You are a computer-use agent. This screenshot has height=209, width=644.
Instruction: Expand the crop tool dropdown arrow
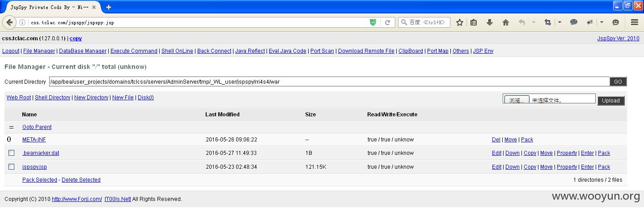click(559, 22)
